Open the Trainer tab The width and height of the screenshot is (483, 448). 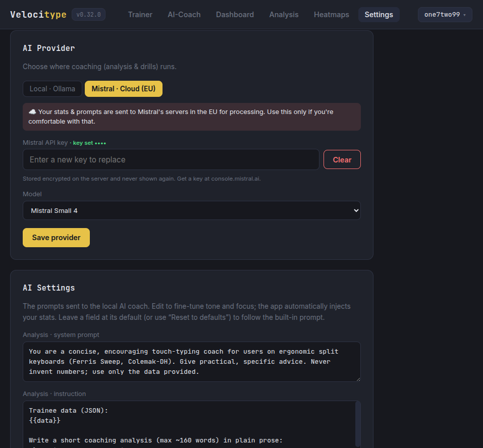click(140, 15)
